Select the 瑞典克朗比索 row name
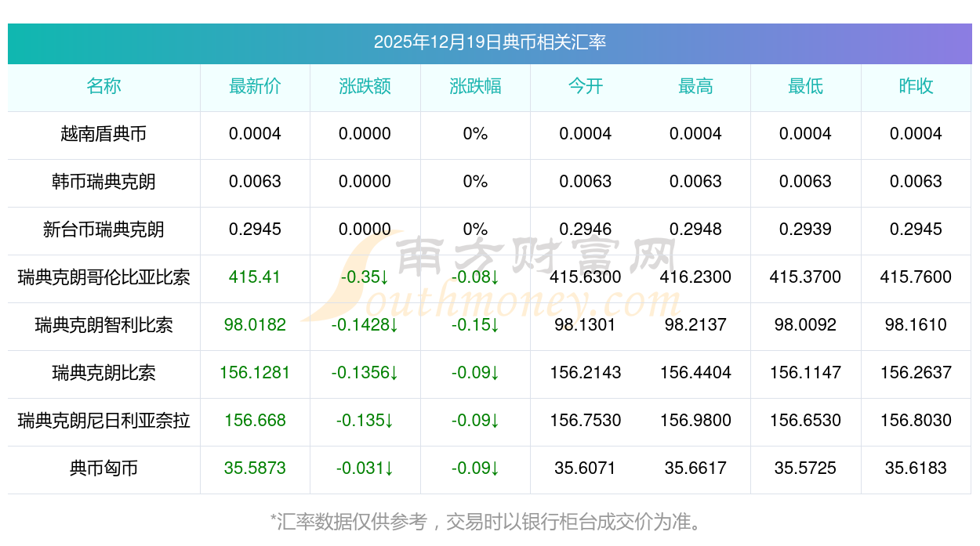This screenshot has width=980, height=546. pyautogui.click(x=103, y=373)
